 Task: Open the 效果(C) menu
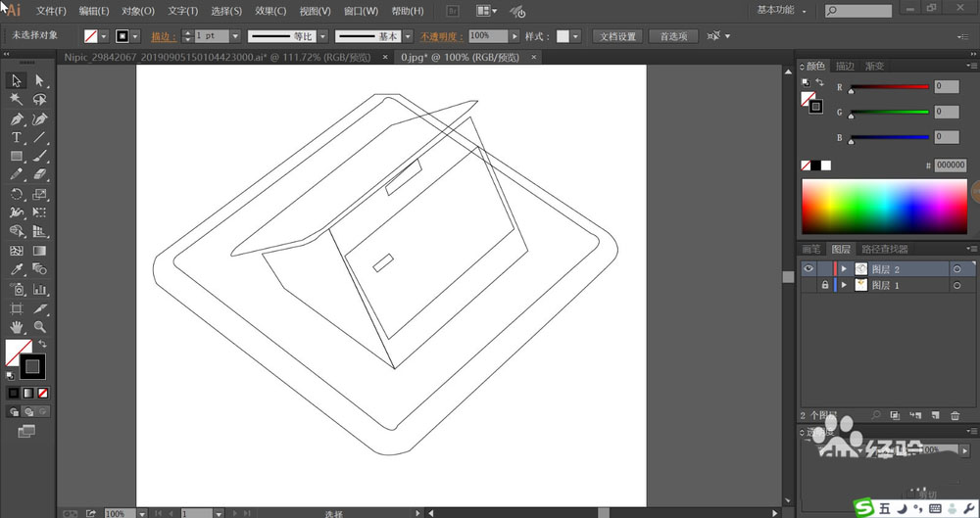tap(270, 11)
